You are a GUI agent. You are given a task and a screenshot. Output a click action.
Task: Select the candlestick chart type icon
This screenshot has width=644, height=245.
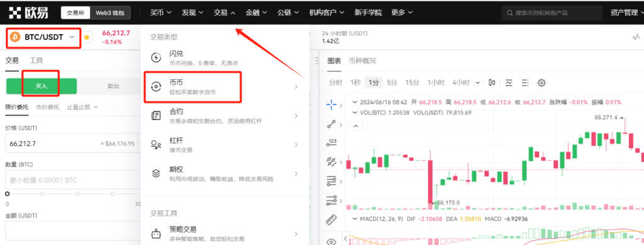tap(492, 83)
